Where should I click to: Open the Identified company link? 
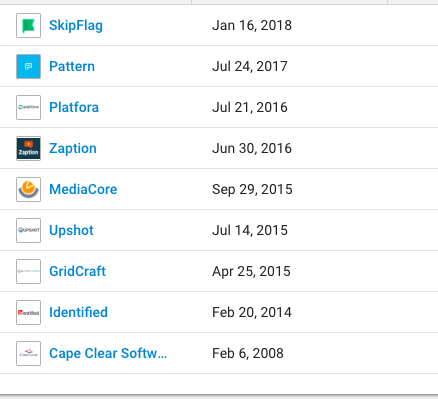pyautogui.click(x=78, y=312)
